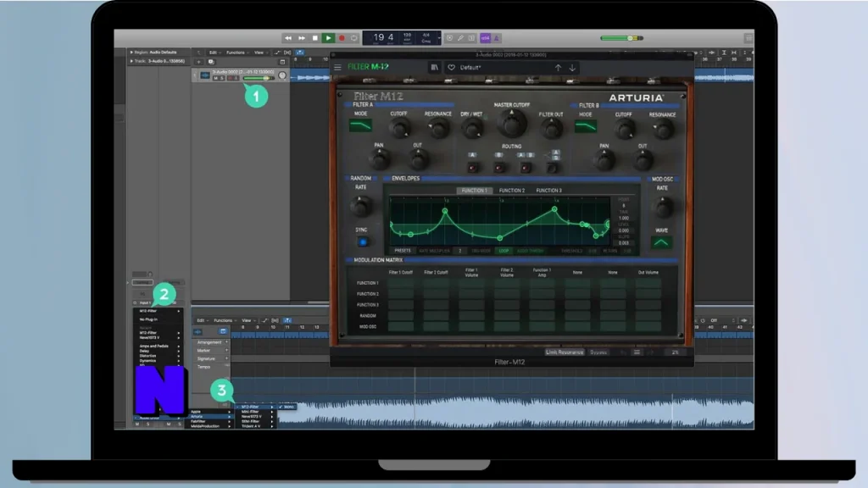Click the Filter B Cutoff knob

pyautogui.click(x=625, y=130)
